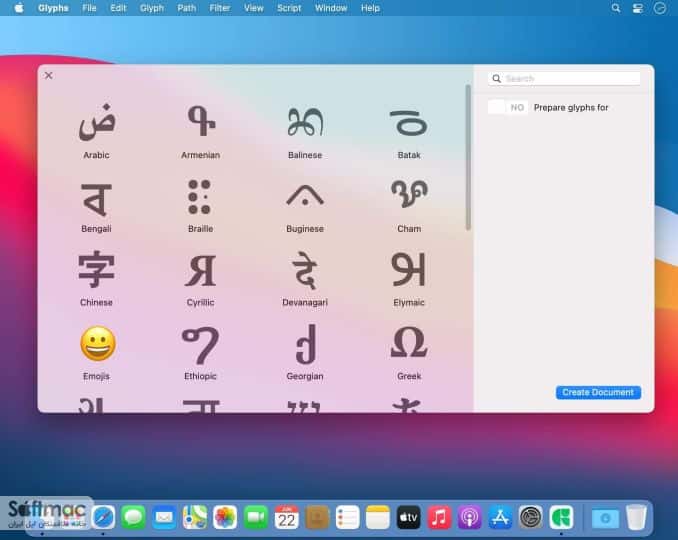Launch App Store from the Dock
The image size is (678, 540).
500,517
